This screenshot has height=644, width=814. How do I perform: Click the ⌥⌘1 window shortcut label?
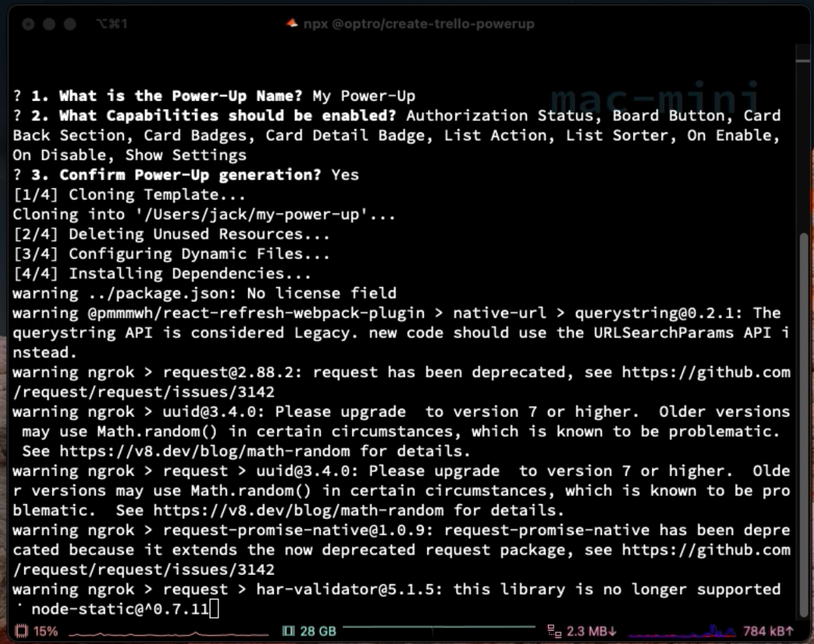coord(112,24)
